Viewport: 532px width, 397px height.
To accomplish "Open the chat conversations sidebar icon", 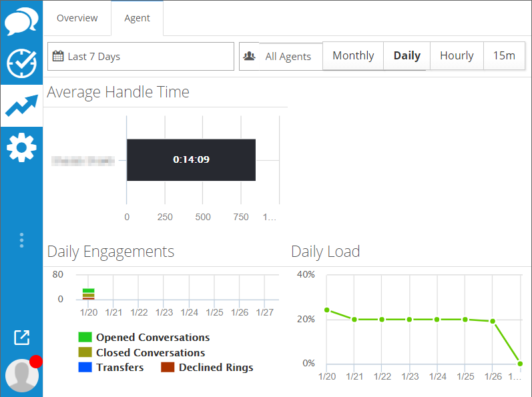I will click(21, 22).
